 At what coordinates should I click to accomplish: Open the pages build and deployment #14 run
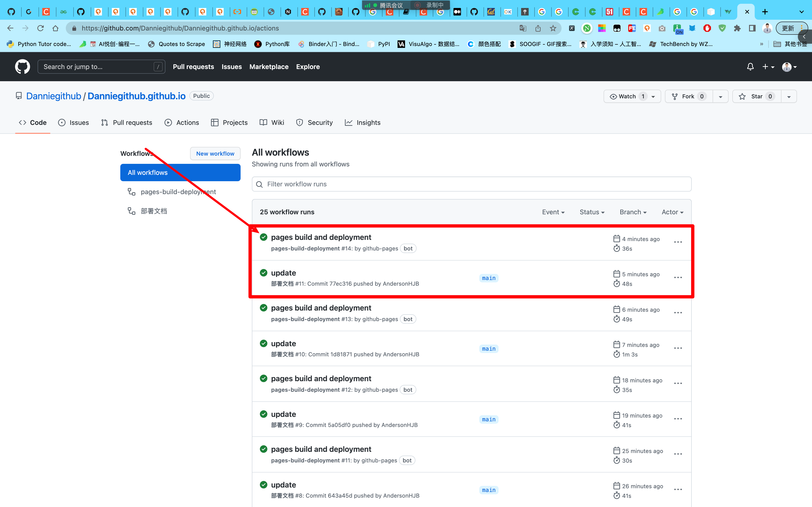(321, 237)
